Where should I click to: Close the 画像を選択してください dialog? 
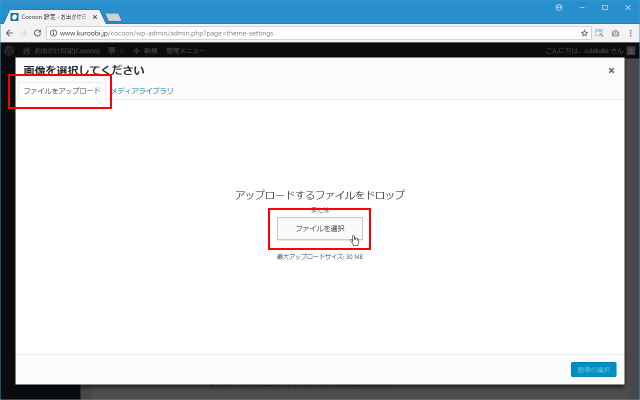point(611,71)
